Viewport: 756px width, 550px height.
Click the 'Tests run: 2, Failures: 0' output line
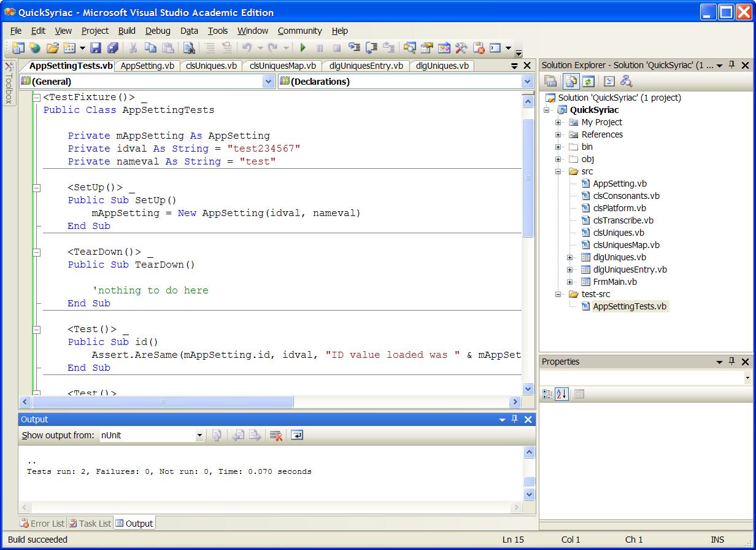pyautogui.click(x=169, y=472)
